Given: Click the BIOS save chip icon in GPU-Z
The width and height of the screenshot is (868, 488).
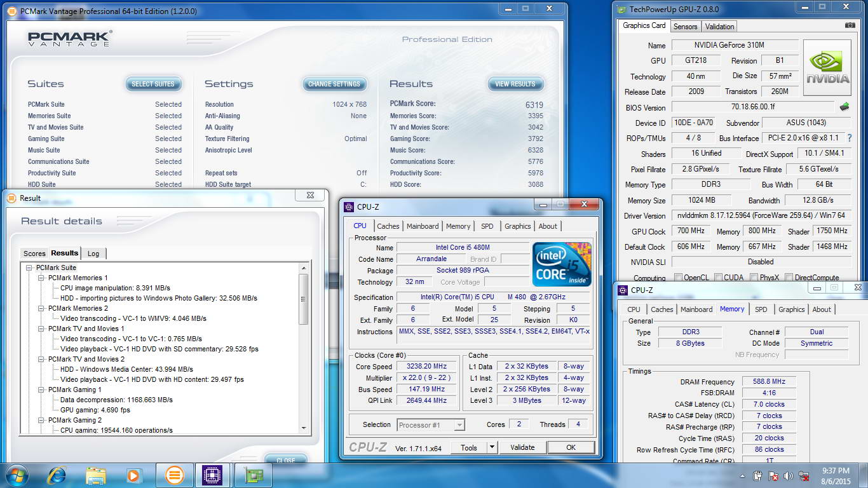Looking at the screenshot, I should pyautogui.click(x=844, y=107).
